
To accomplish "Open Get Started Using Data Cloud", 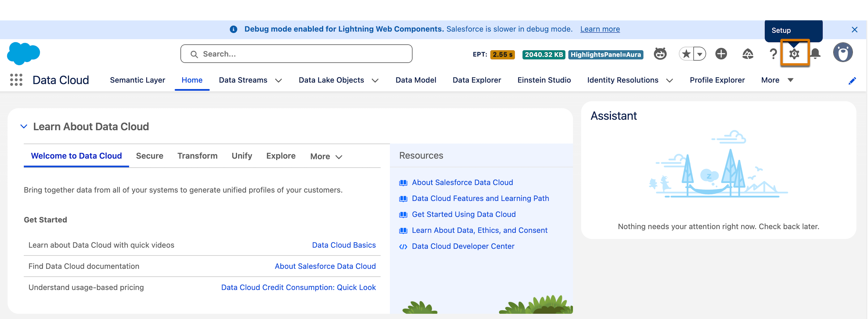I will tap(464, 214).
